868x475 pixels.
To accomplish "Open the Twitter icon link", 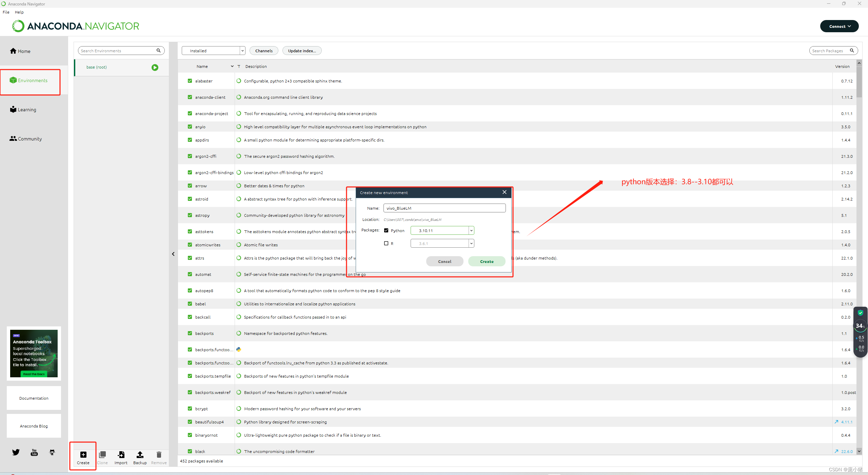I will point(16,452).
